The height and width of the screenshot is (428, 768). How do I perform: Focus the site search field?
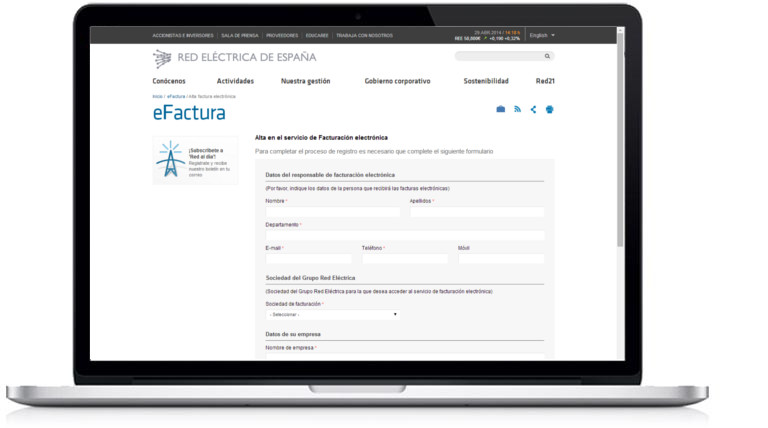click(x=500, y=56)
